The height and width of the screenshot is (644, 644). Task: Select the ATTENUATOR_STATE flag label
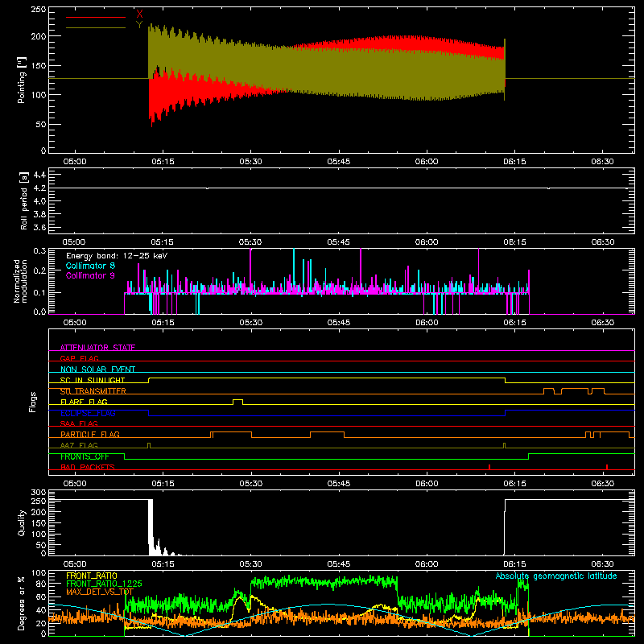click(x=97, y=348)
